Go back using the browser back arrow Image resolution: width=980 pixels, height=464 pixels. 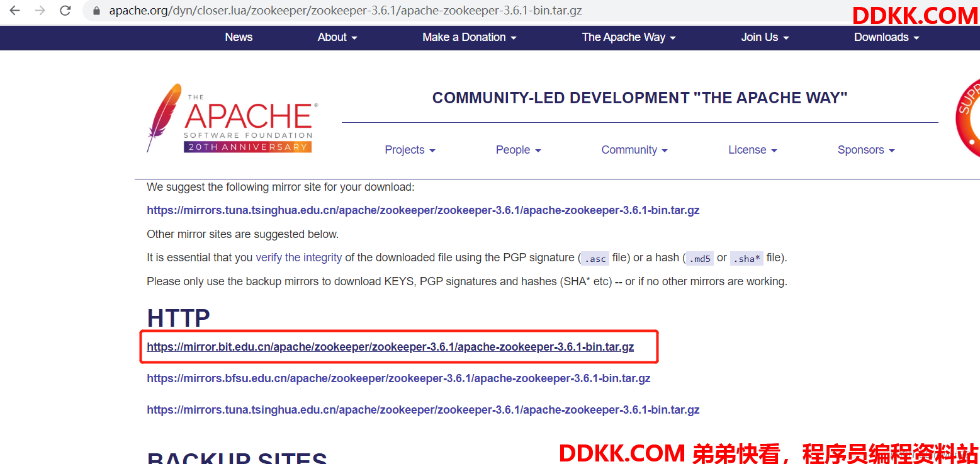tap(15, 11)
